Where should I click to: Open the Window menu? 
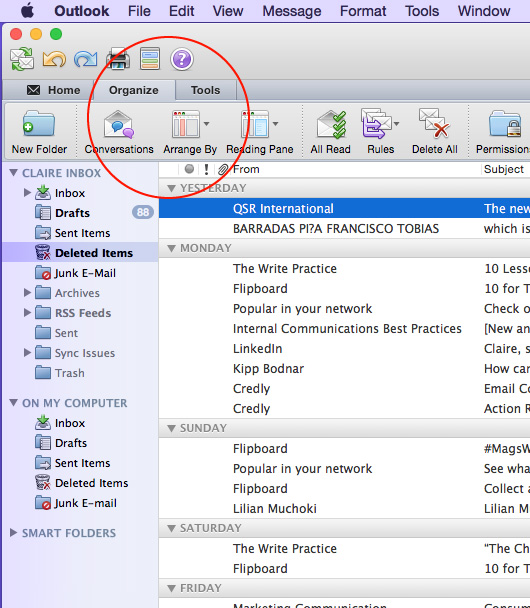[484, 11]
